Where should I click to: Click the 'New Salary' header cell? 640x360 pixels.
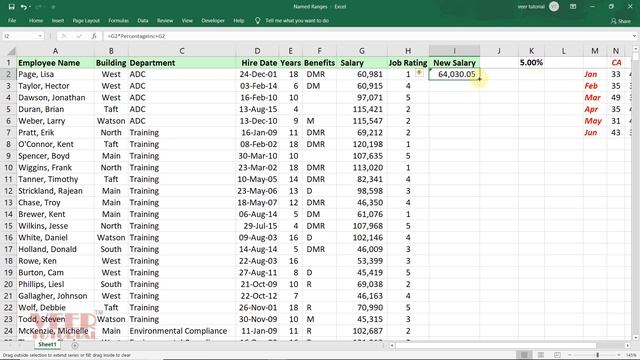(454, 63)
